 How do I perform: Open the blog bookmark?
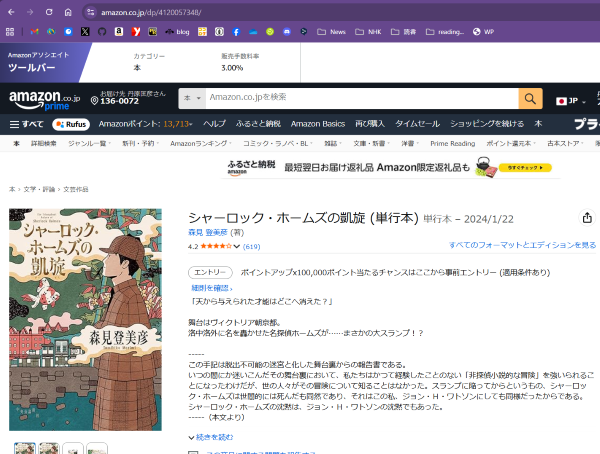click(177, 32)
